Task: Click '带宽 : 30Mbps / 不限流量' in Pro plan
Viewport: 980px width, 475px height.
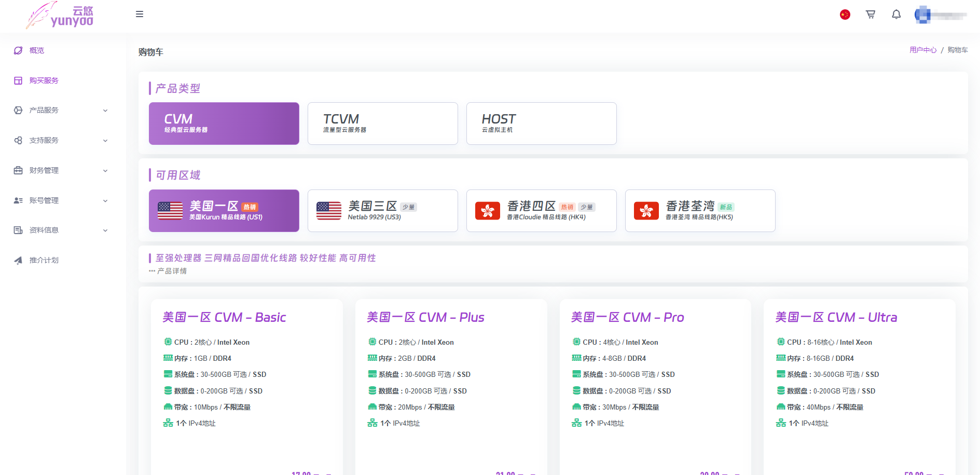Action: (621, 407)
